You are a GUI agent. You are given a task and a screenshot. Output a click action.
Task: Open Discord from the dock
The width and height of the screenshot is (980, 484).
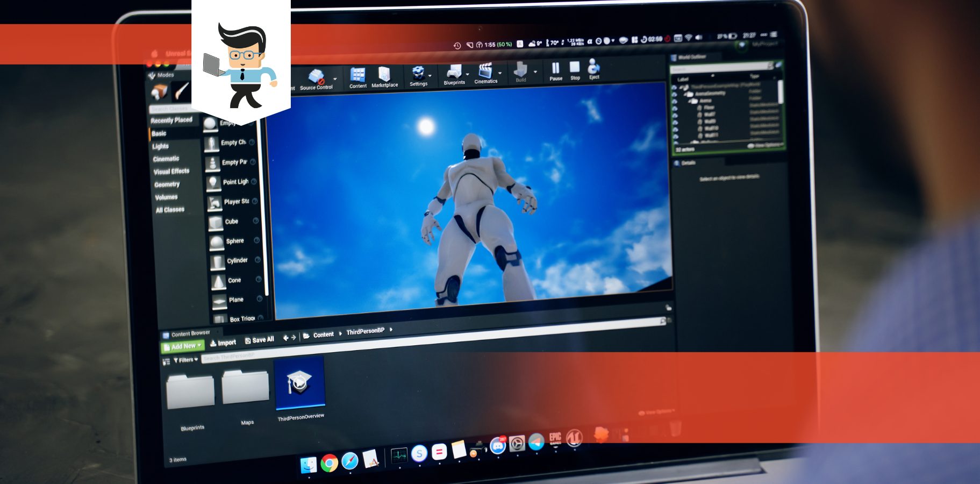point(498,446)
